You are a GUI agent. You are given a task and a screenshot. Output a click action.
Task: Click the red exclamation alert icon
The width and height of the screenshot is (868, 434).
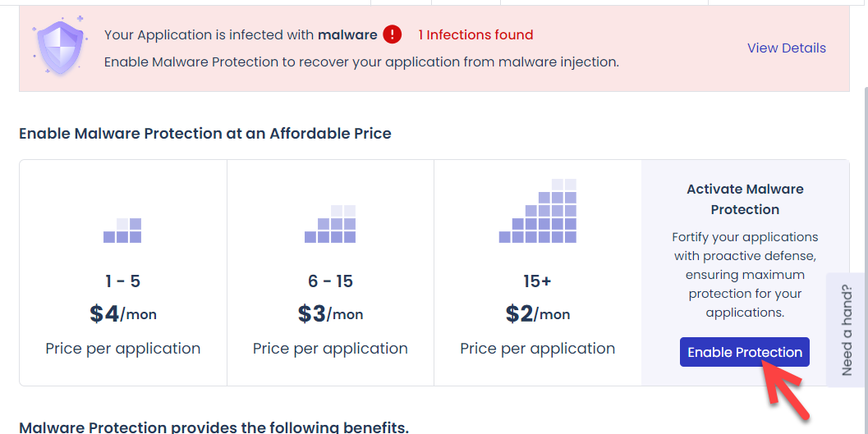click(x=393, y=34)
